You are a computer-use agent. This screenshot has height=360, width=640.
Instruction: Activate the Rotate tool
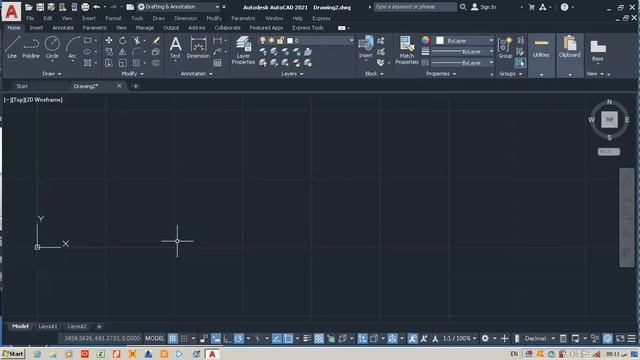click(122, 40)
